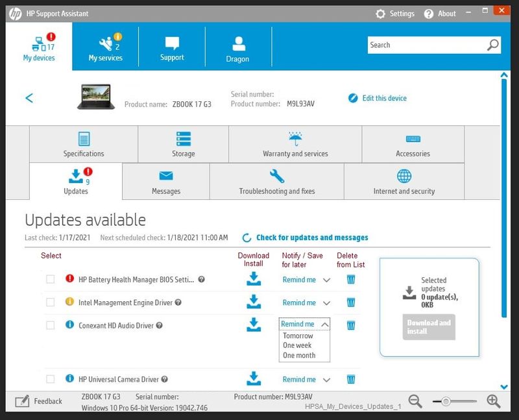Click help icon next to HP Universal Camera Driver
Screen dimensions: 519x420
pyautogui.click(x=165, y=379)
